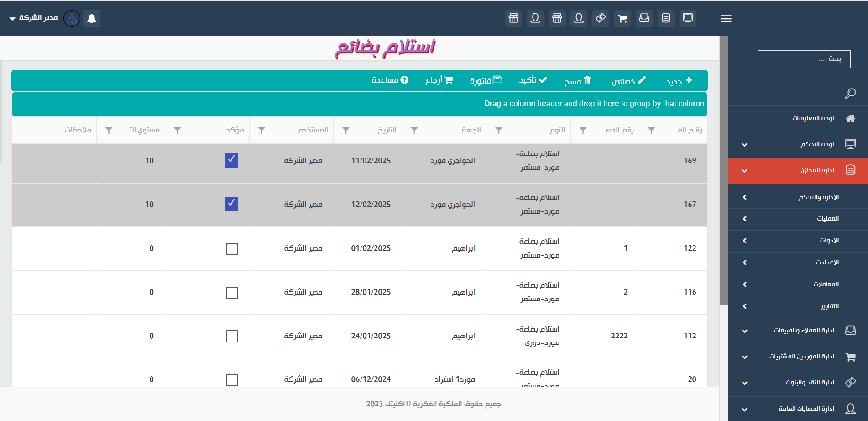868x421 pixels.
Task: Click the فاتورة invoice button
Action: pyautogui.click(x=486, y=80)
